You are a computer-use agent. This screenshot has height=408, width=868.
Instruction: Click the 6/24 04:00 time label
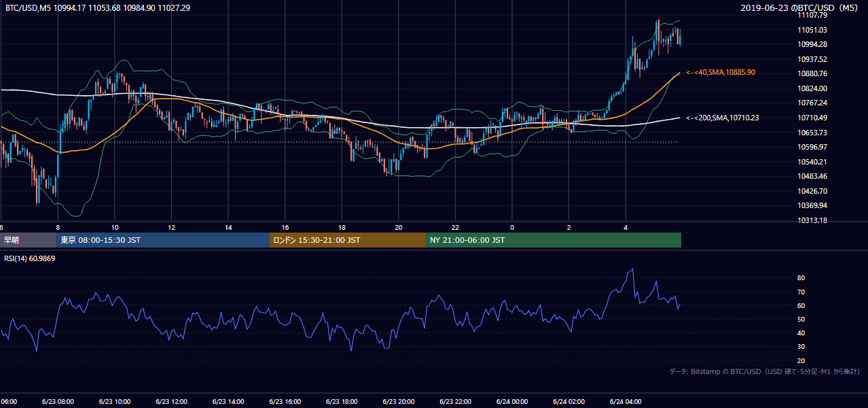click(625, 402)
